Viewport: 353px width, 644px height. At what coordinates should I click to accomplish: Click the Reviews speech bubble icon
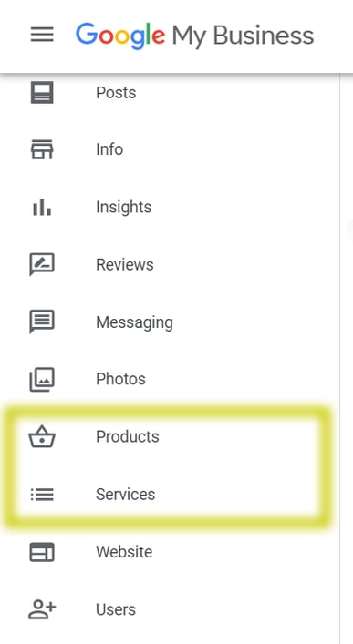pyautogui.click(x=42, y=264)
